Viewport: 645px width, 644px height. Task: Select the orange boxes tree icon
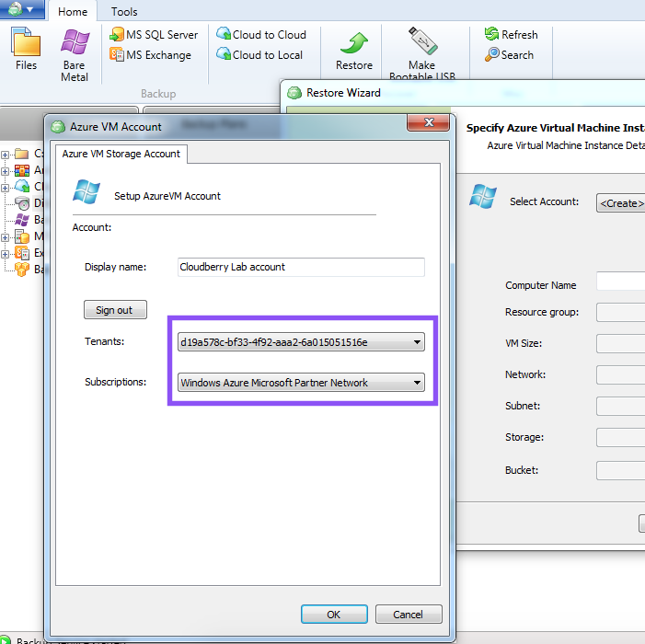pos(22,270)
